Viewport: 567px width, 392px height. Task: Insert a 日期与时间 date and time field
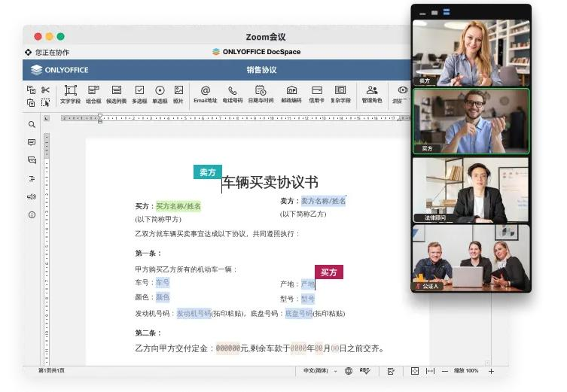click(x=261, y=94)
